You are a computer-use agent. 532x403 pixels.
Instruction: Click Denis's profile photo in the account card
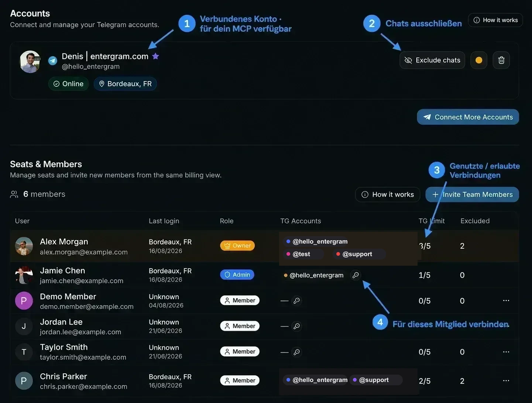click(x=30, y=62)
